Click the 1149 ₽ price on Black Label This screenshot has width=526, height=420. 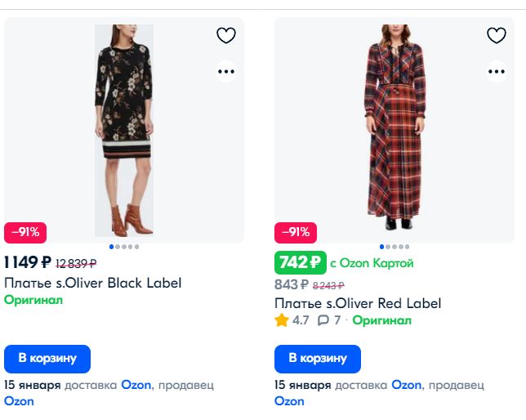point(28,263)
